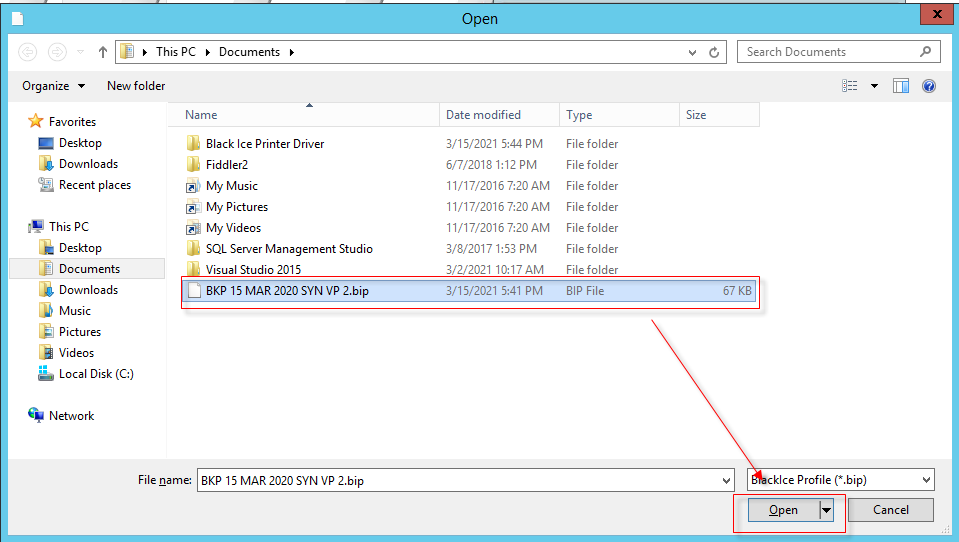Go up one folder level
This screenshot has width=959, height=542.
pos(103,52)
